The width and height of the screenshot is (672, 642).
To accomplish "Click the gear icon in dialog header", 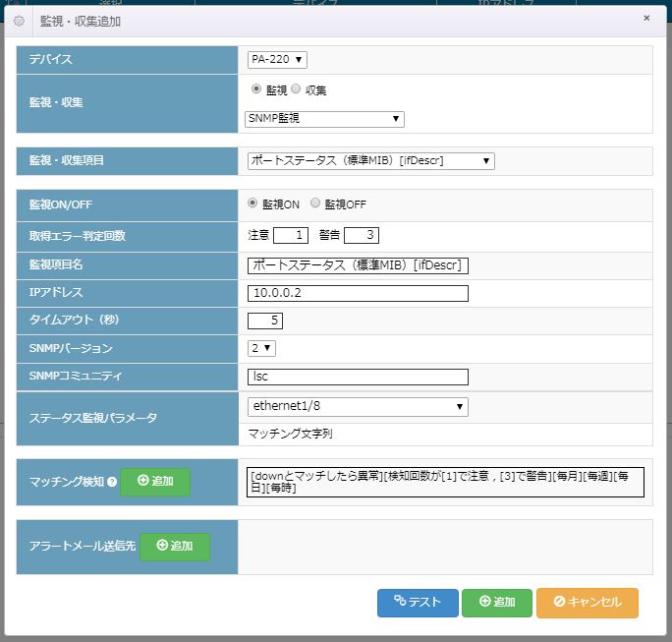I will point(19,21).
